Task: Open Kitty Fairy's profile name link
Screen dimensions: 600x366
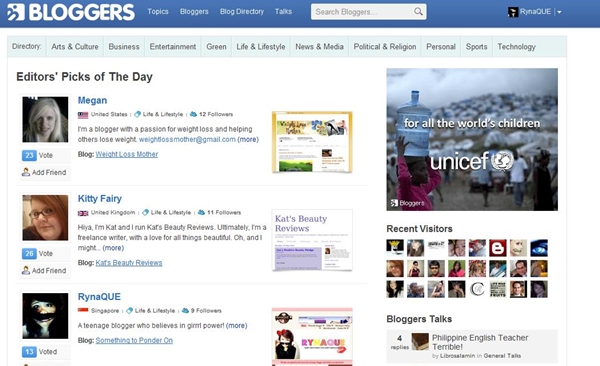Action: click(99, 199)
